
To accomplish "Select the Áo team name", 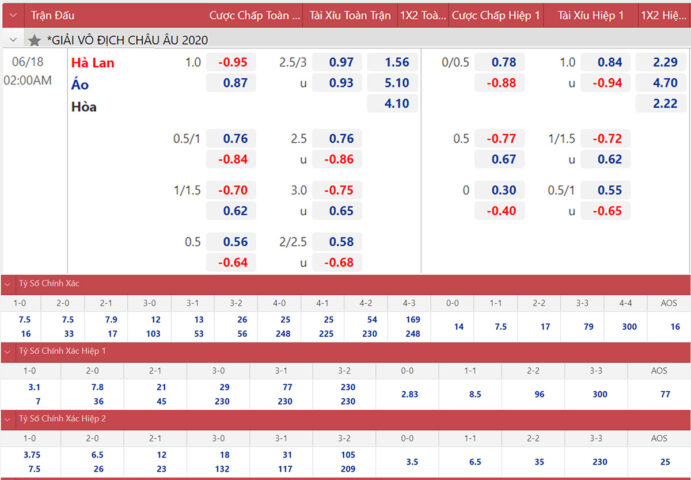I will pyautogui.click(x=80, y=84).
